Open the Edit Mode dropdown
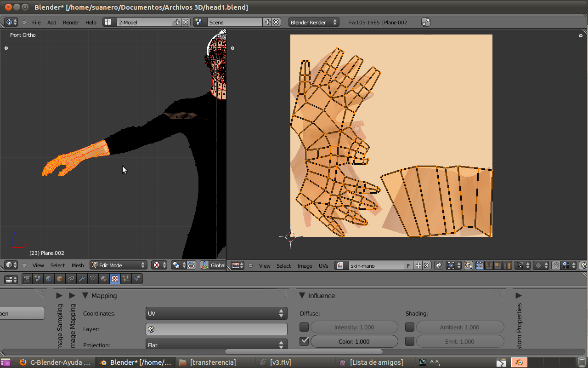The width and height of the screenshot is (588, 368). 118,265
